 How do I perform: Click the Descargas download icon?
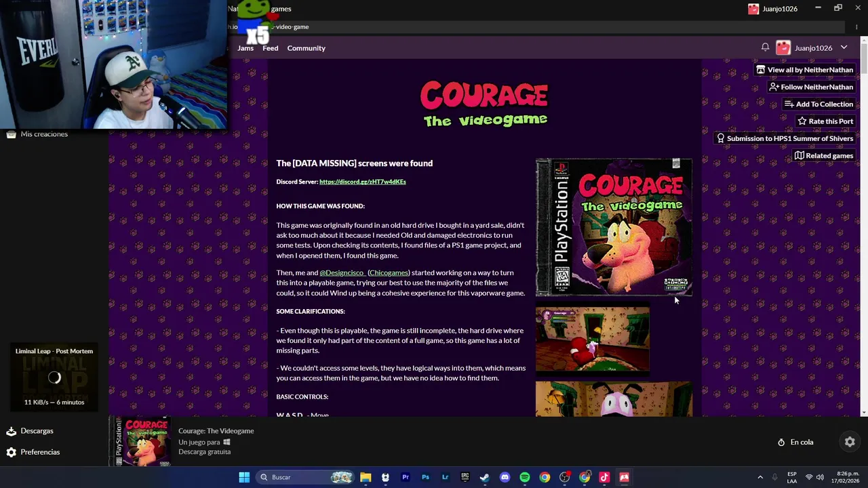11,431
